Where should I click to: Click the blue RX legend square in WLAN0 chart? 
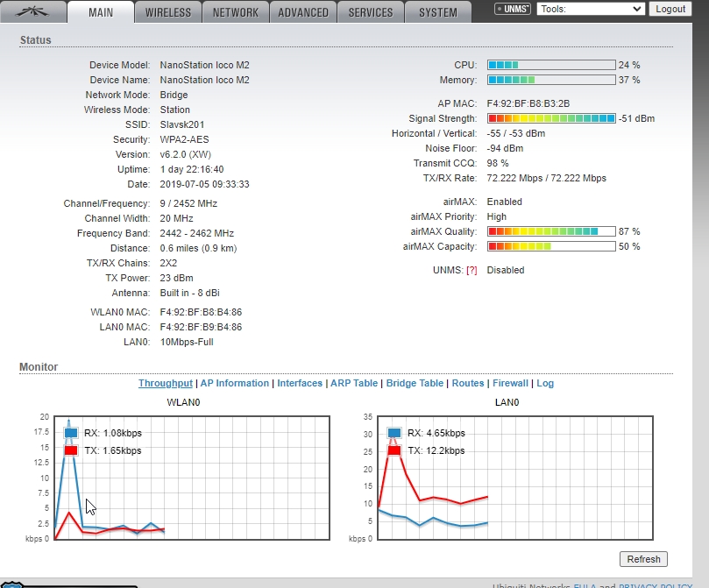(x=71, y=433)
